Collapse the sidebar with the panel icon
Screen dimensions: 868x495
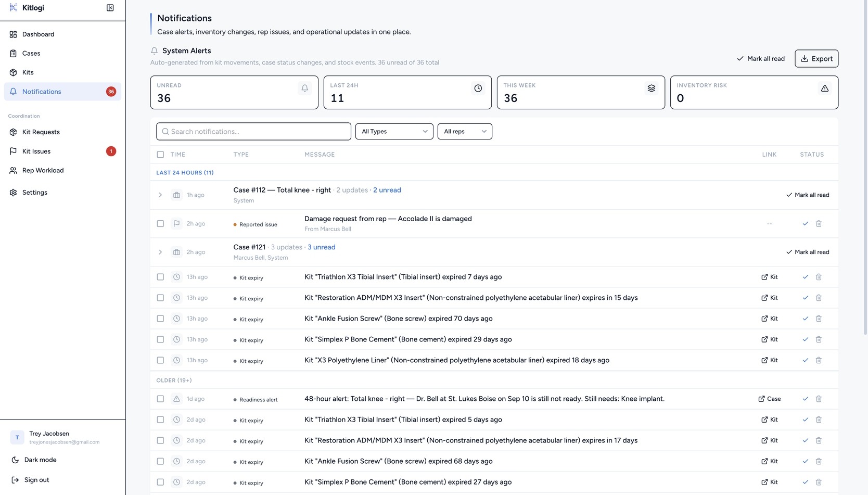pyautogui.click(x=110, y=8)
